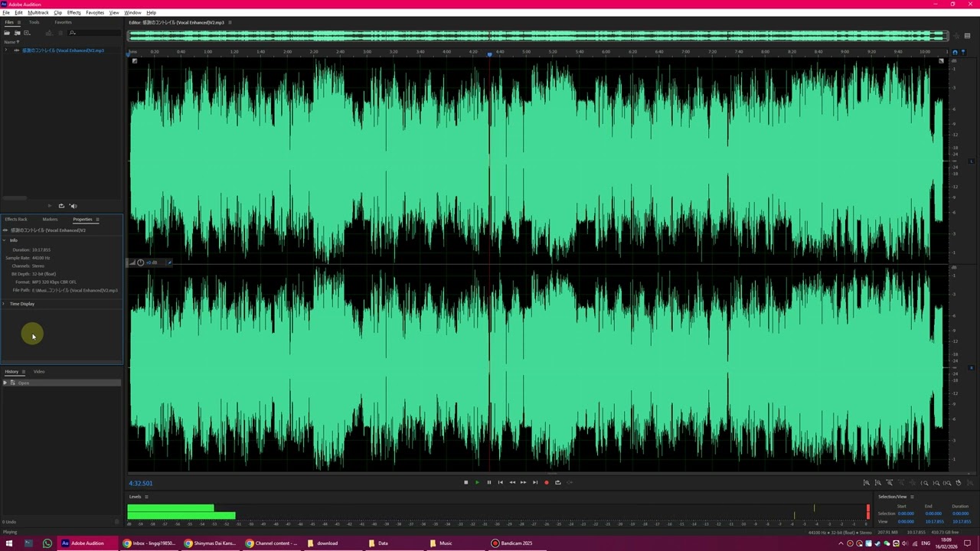
Task: Click the 4:32.501 current time display
Action: coord(141,484)
